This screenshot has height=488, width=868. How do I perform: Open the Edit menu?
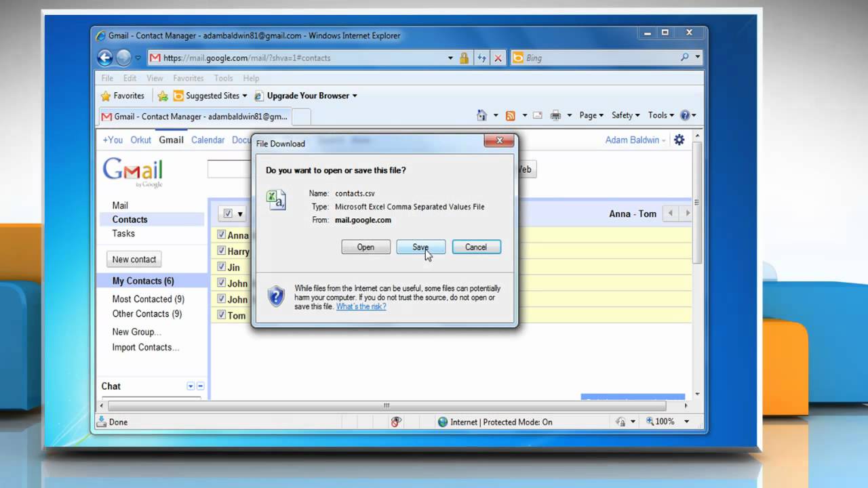(x=130, y=78)
